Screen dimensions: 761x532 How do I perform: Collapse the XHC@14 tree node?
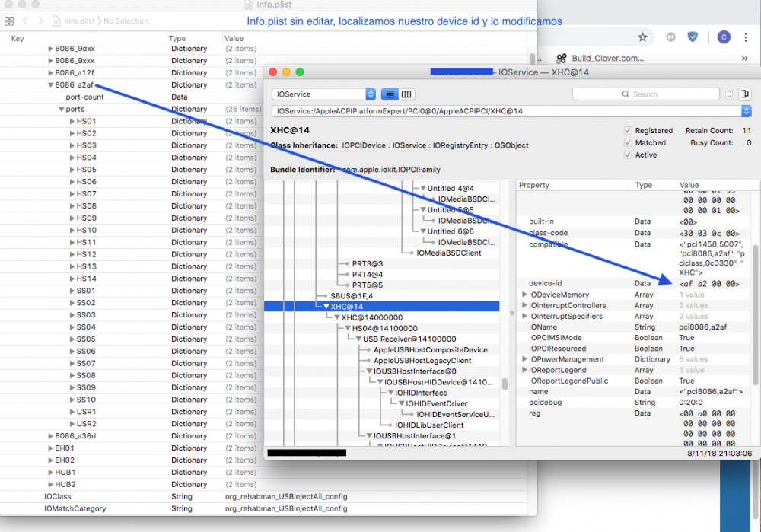326,307
